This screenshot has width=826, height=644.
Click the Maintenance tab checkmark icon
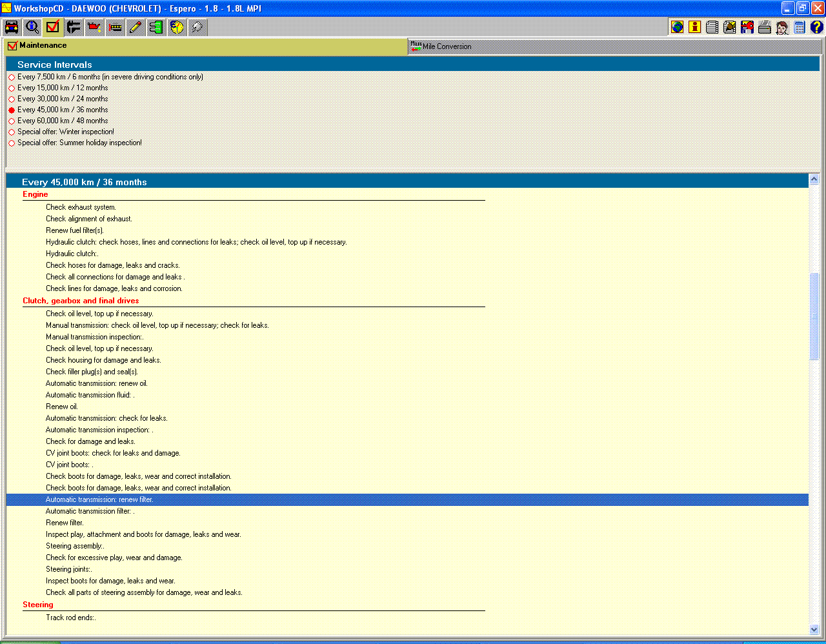point(12,46)
